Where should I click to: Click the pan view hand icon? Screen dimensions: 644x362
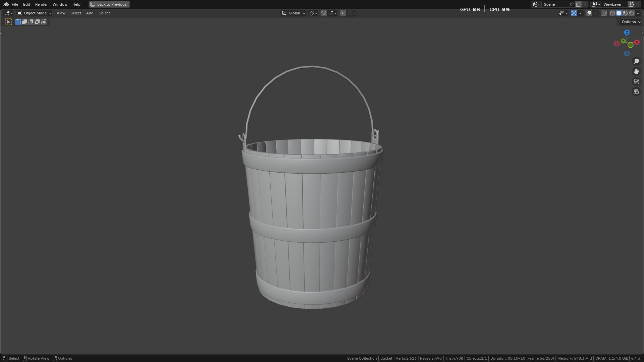point(636,71)
